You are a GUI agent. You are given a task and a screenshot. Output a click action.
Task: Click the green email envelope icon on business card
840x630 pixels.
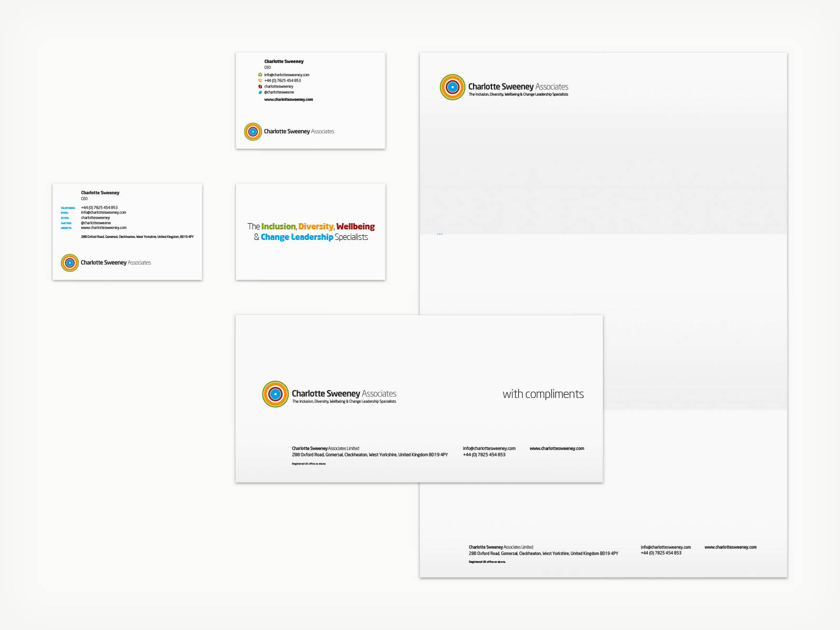[260, 75]
